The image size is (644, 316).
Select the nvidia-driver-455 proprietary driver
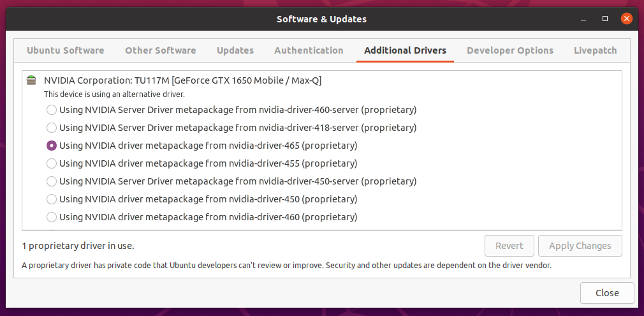click(x=52, y=163)
